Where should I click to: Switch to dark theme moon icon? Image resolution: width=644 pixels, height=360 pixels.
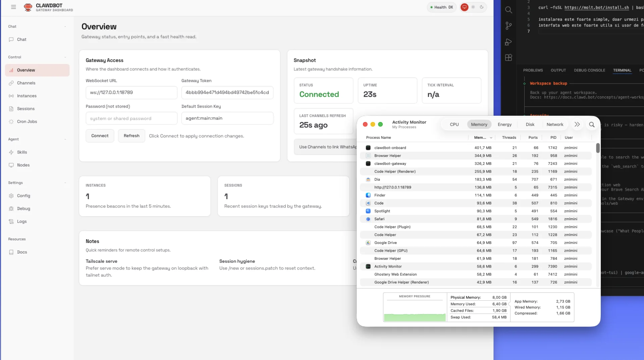[482, 7]
